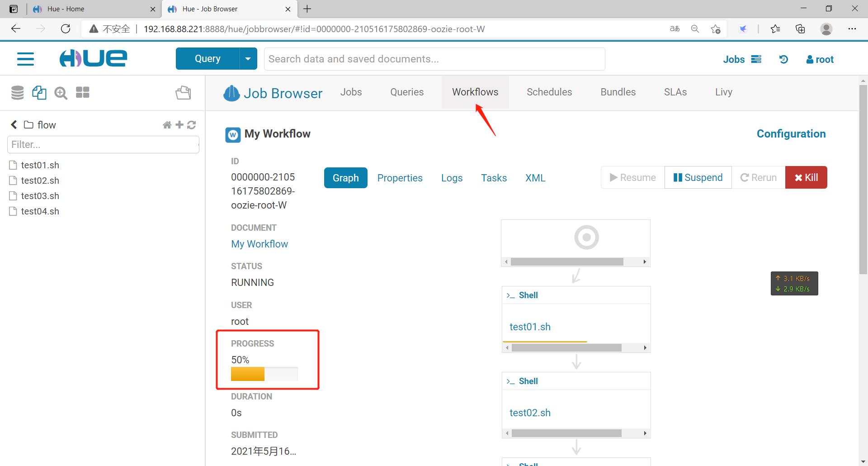Viewport: 868px width, 466px height.
Task: Open a new browser tab
Action: click(307, 9)
